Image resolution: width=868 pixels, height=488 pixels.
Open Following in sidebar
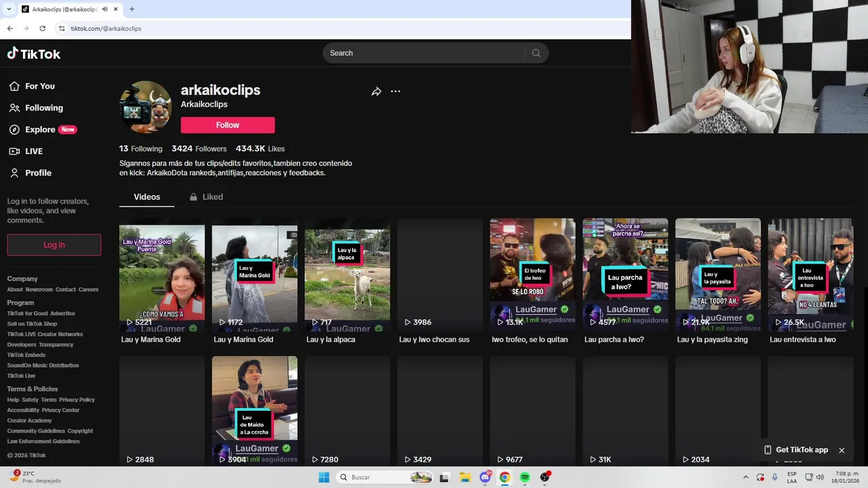point(36,108)
